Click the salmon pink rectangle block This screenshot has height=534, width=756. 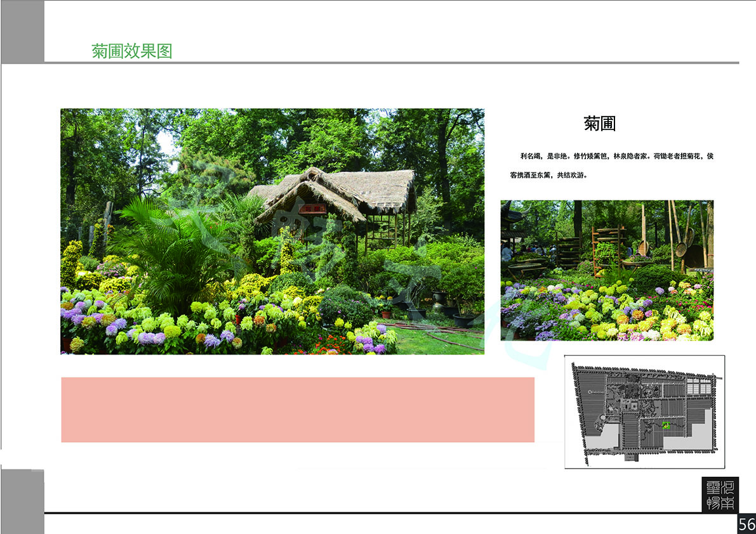(297, 410)
